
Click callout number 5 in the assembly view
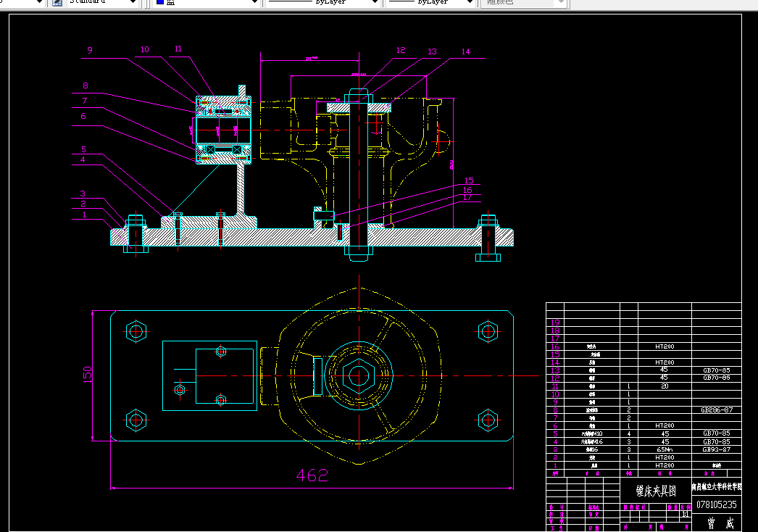coord(83,149)
